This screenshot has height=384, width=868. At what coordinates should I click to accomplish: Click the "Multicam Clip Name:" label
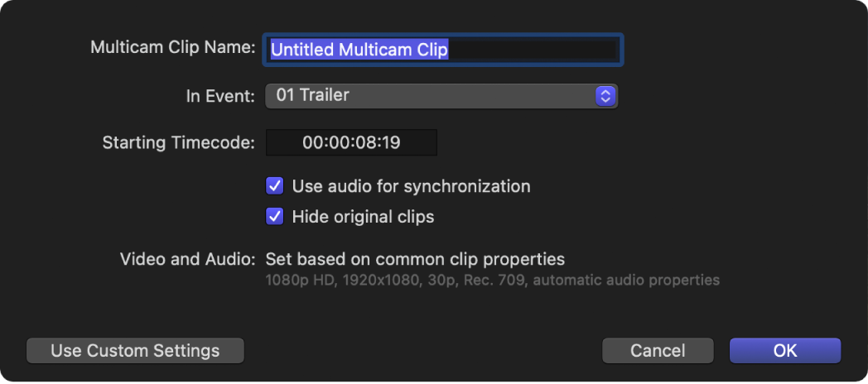coord(172,47)
